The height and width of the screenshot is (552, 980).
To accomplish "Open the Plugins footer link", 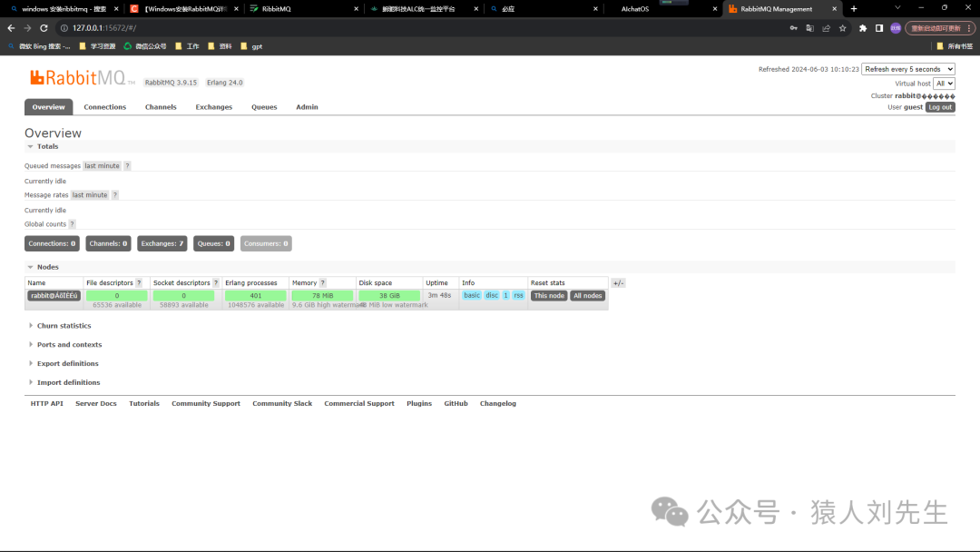I will click(419, 404).
